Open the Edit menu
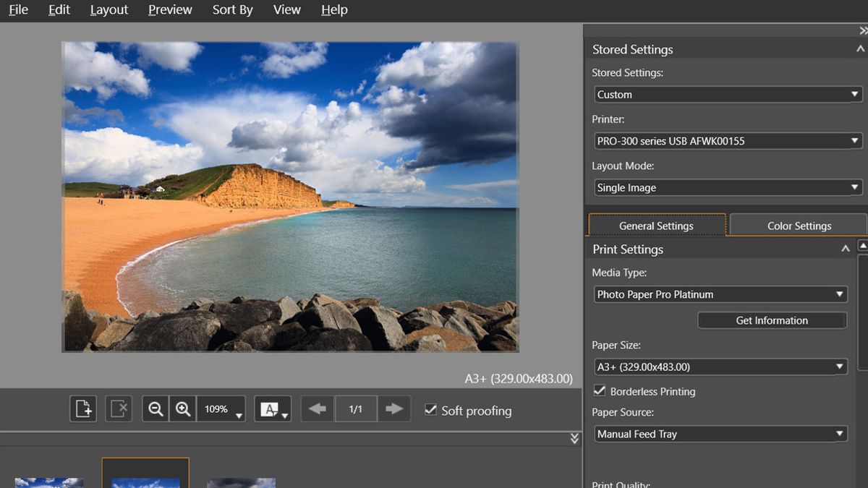 (x=59, y=10)
